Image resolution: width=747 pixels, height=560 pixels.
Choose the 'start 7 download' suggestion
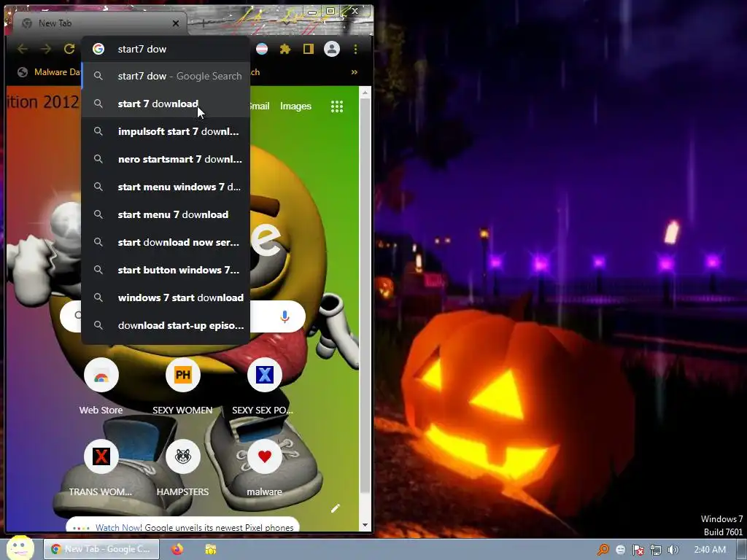[166, 104]
